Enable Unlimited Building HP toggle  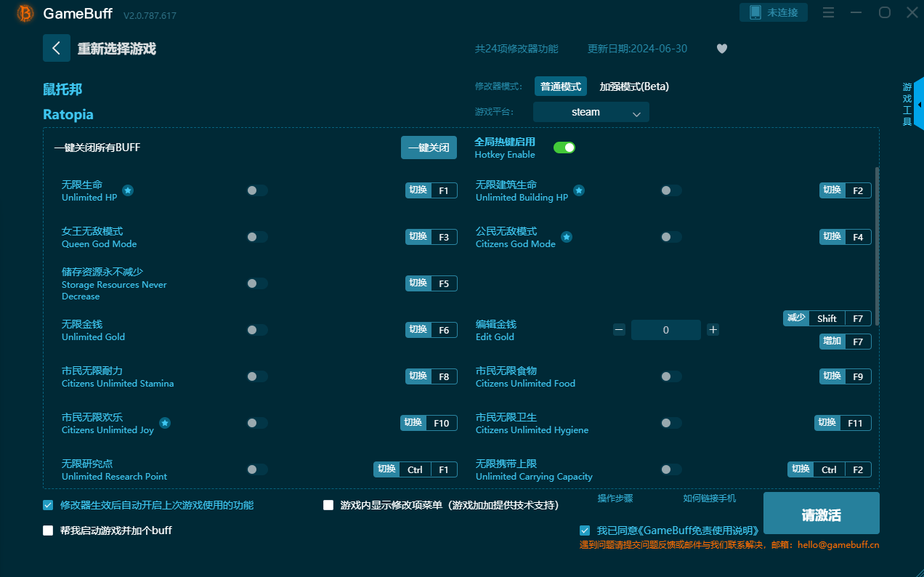[x=671, y=190]
